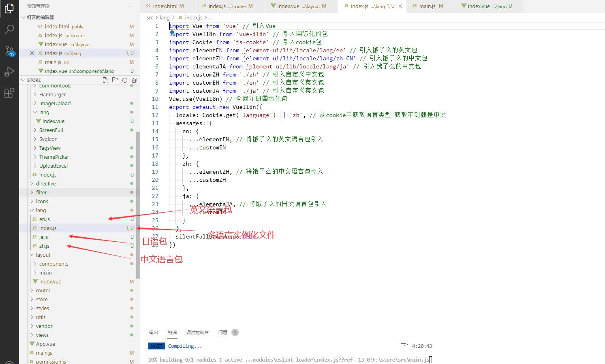Image resolution: width=605 pixels, height=364 pixels.
Task: Close index.js src\lang in open editors
Action: point(32,53)
